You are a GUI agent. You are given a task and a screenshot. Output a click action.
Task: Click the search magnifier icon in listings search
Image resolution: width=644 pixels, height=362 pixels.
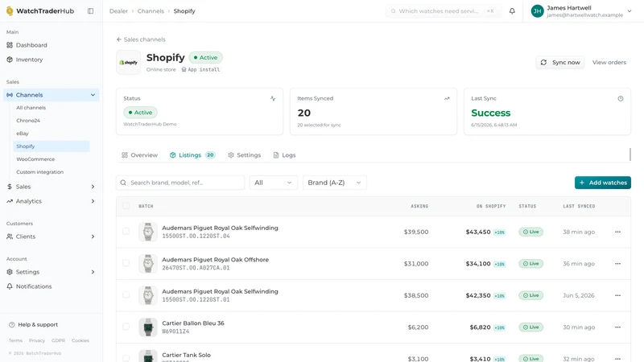coord(123,183)
